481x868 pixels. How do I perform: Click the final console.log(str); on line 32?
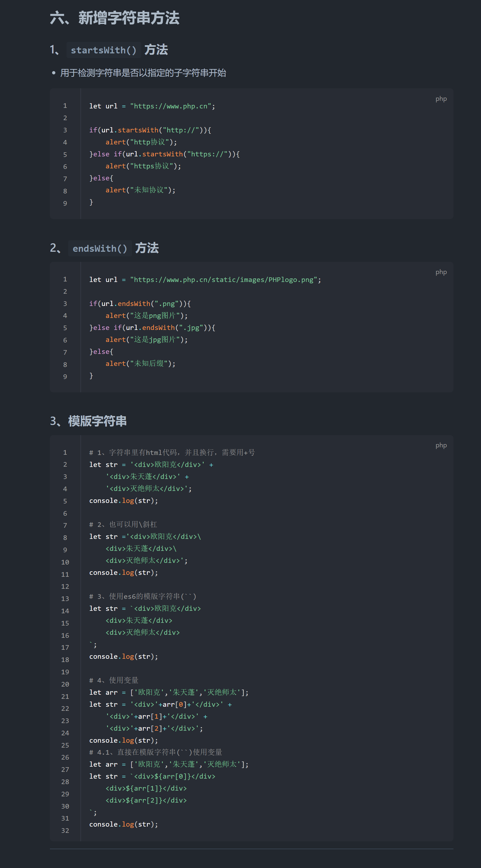pos(124,824)
